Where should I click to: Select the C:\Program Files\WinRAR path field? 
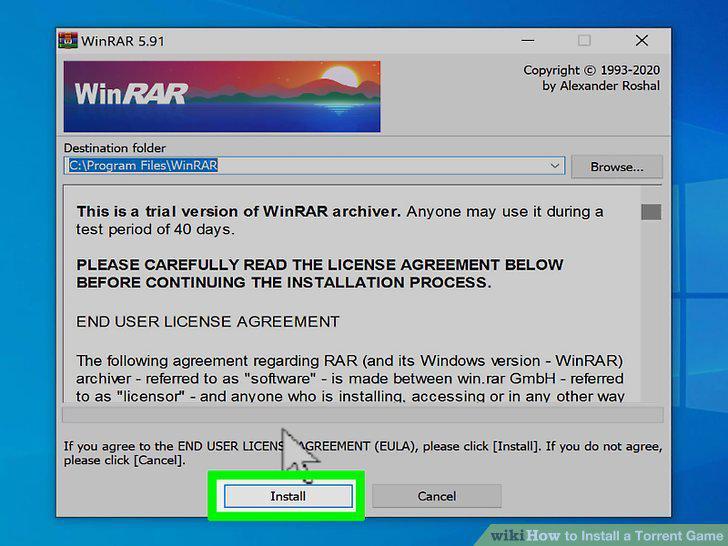point(314,166)
